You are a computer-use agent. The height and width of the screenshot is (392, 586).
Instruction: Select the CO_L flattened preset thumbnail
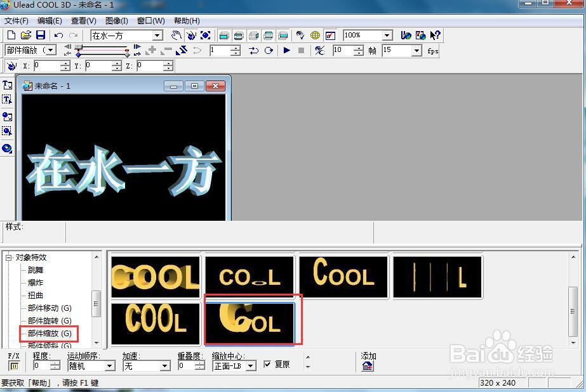[x=250, y=277]
